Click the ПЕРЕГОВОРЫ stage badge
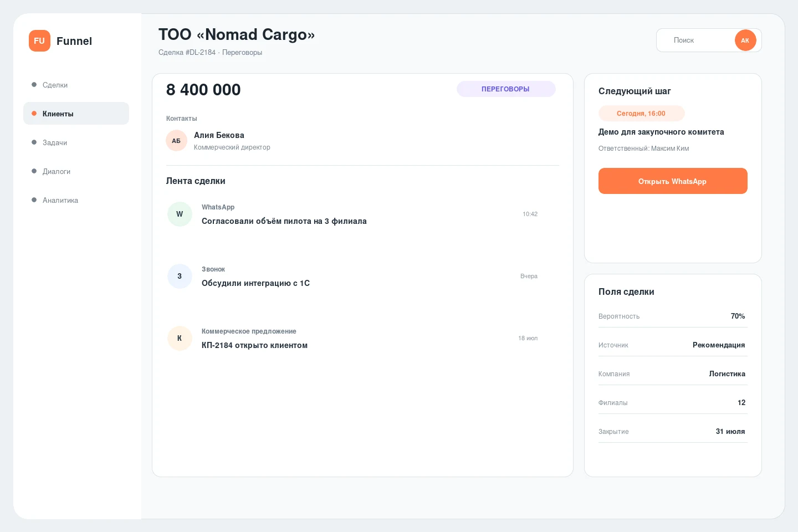Viewport: 798px width, 532px height. tap(506, 89)
